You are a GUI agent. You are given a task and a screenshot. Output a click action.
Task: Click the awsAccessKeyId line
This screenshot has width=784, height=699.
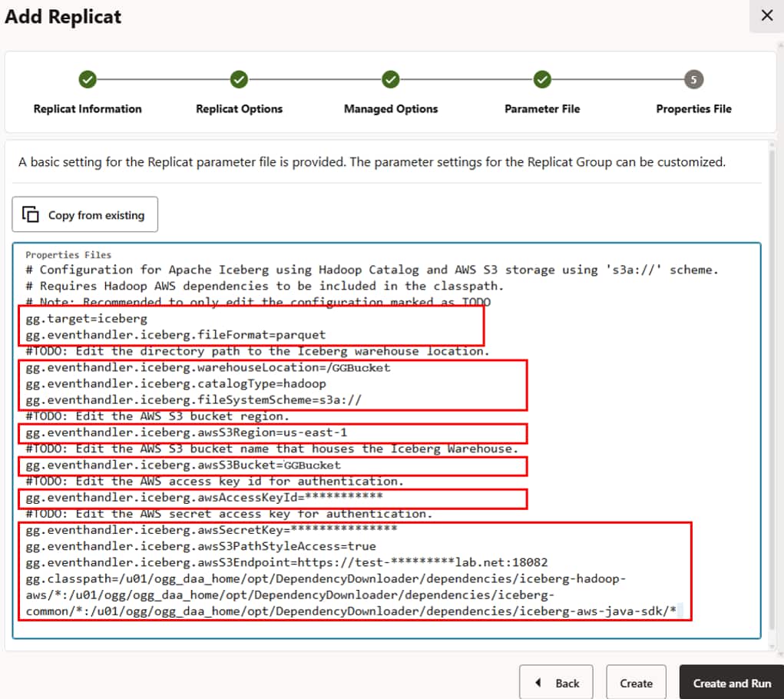click(204, 498)
